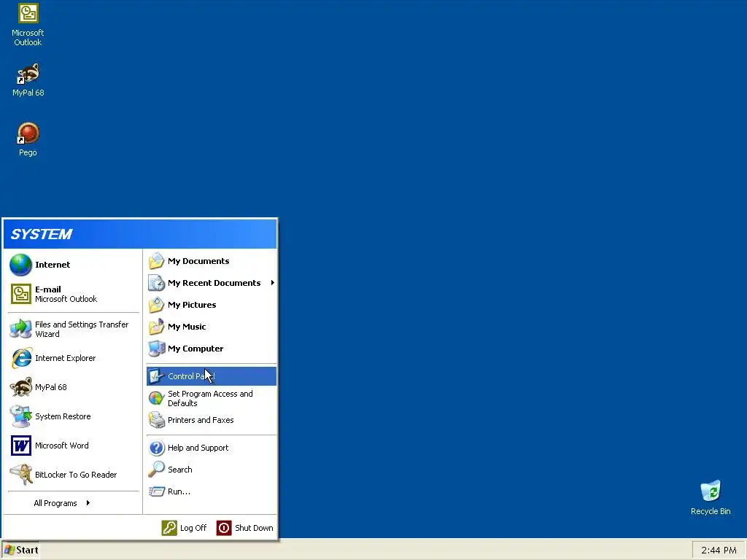Click the My Music folder icon
Screen dimensions: 747x560
[156, 327]
